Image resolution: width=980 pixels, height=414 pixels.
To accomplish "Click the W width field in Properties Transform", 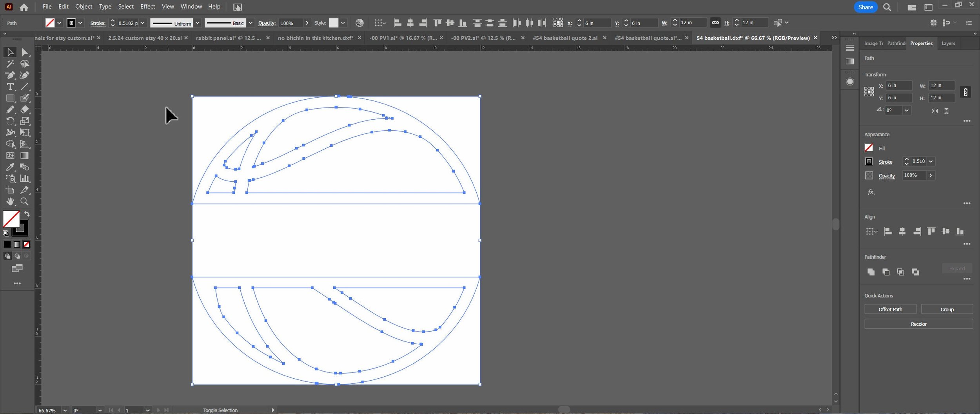I will (942, 86).
